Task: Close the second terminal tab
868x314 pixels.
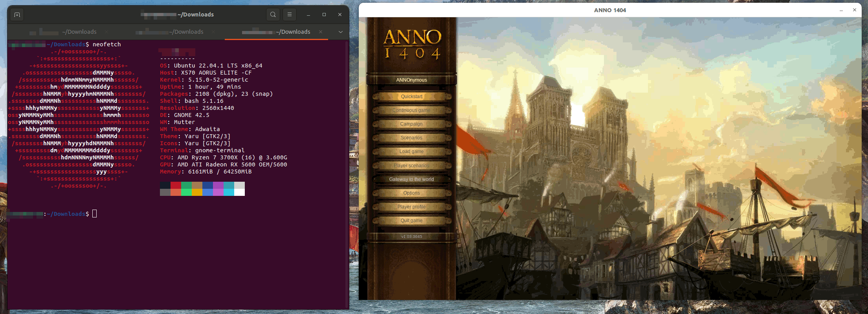Action: pyautogui.click(x=213, y=32)
